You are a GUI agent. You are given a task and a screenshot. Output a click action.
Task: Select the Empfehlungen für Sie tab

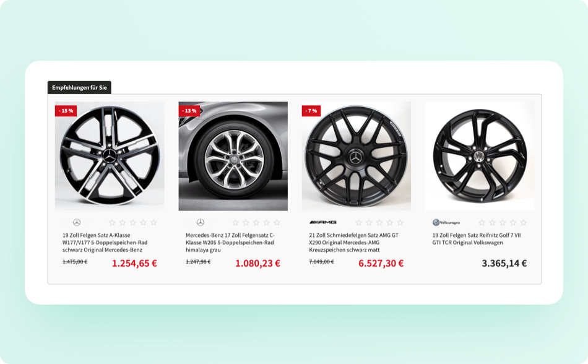click(x=79, y=88)
